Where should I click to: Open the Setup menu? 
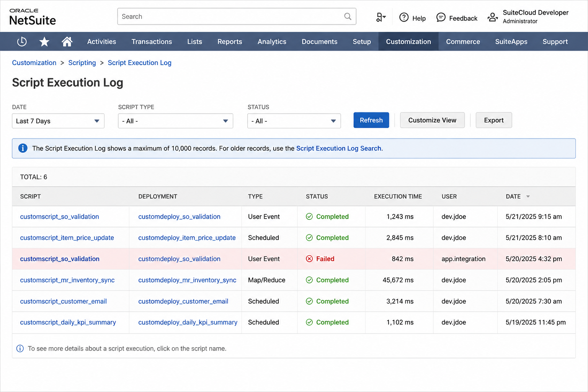[x=362, y=41]
